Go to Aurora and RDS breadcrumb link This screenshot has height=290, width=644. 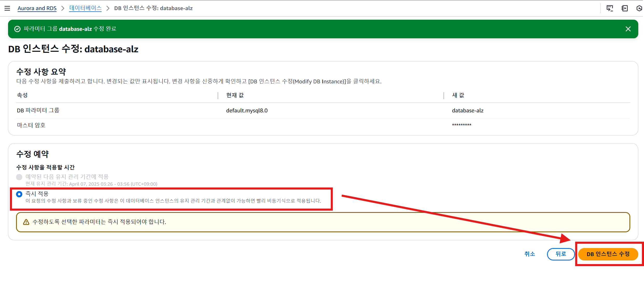tap(37, 8)
